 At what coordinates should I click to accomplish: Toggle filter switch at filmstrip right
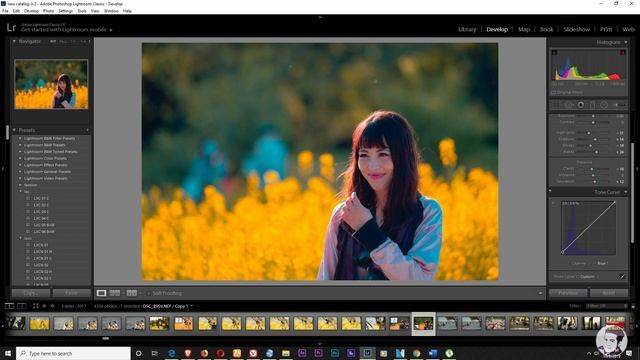click(x=633, y=306)
